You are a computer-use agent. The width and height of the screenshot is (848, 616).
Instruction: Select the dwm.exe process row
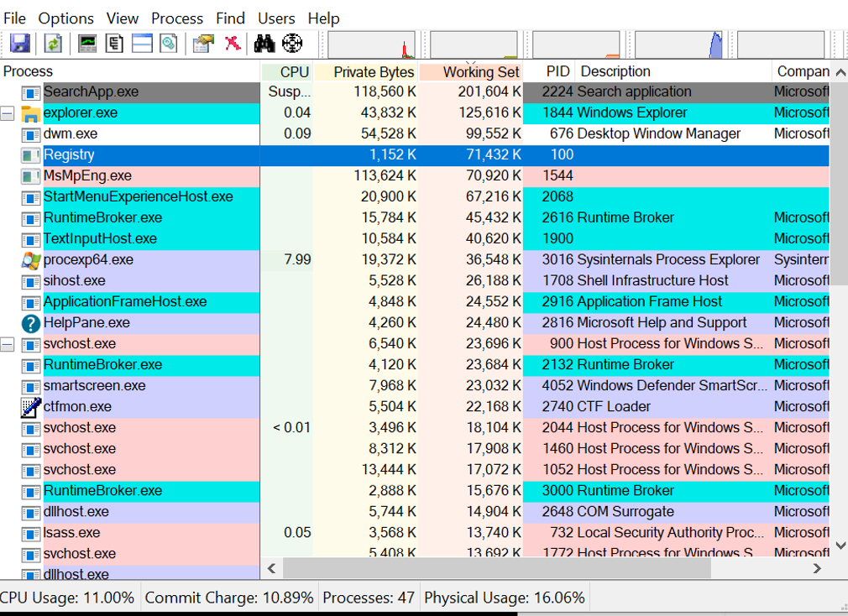(x=415, y=134)
